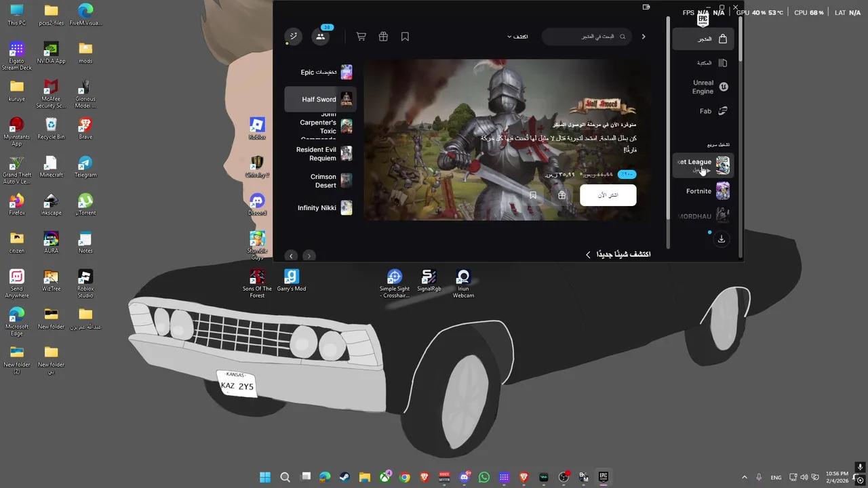The image size is (868, 488).
Task: Open the friends icon with 38 badge
Action: [320, 37]
